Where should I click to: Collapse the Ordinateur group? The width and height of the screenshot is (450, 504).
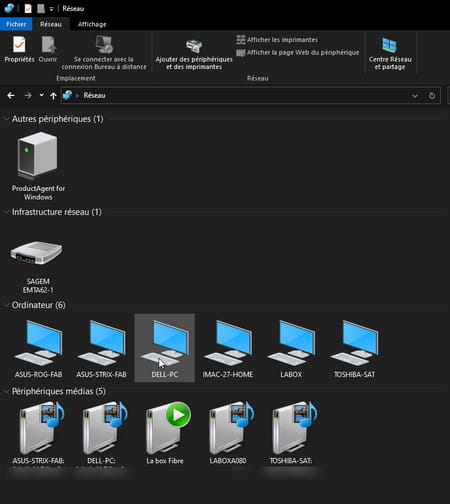(6, 305)
